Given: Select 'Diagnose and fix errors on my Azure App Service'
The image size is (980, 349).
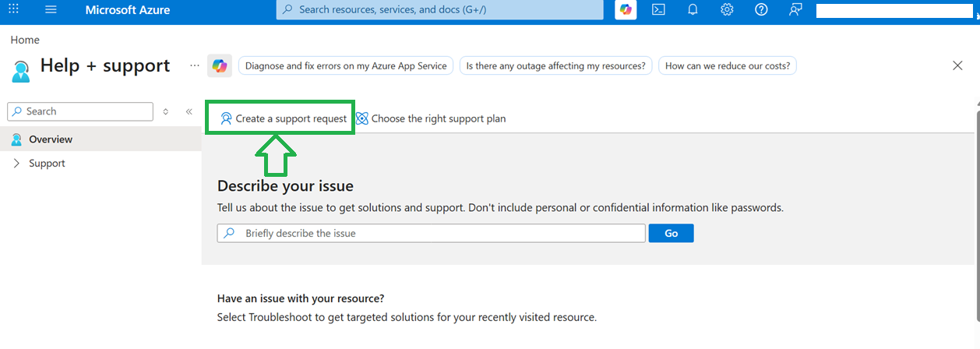Looking at the screenshot, I should tap(346, 66).
